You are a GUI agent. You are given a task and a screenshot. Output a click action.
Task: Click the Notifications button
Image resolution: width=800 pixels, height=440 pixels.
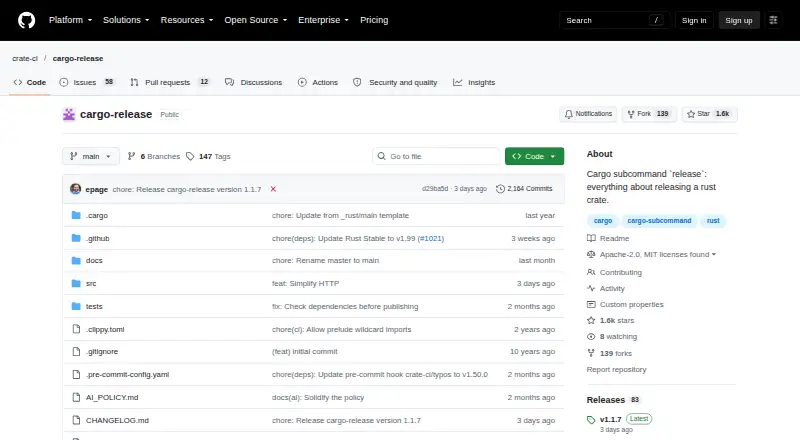tap(588, 114)
